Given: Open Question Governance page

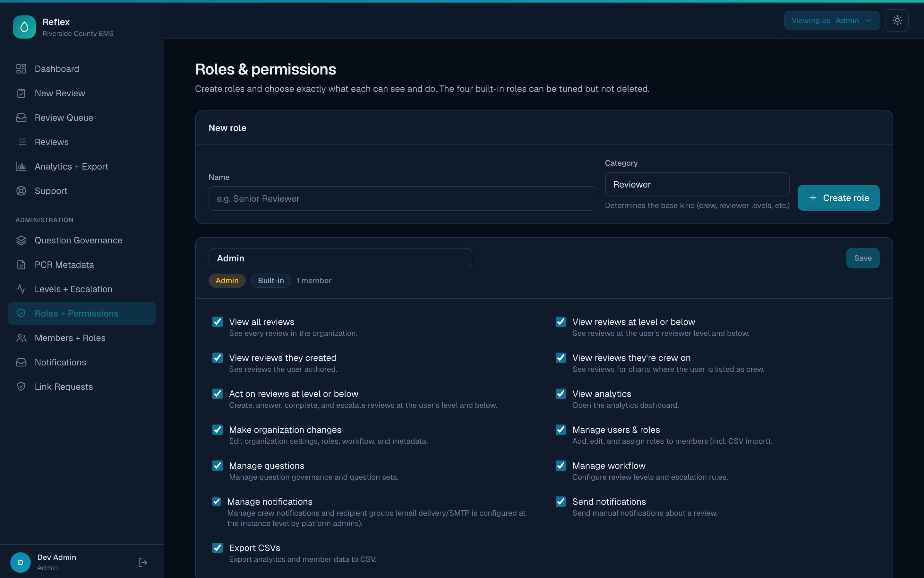Looking at the screenshot, I should click(x=82, y=241).
